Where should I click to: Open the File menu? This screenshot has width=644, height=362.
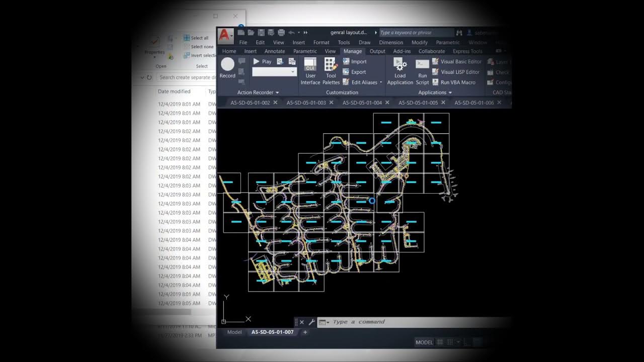point(243,42)
